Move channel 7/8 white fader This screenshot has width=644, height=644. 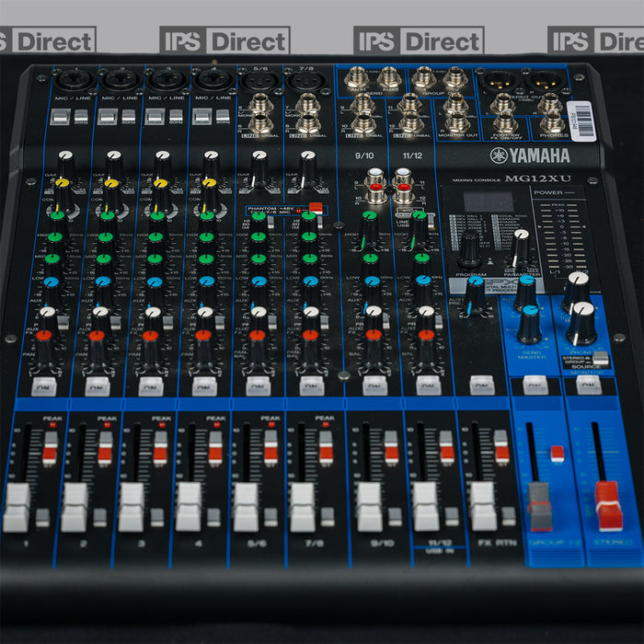pyautogui.click(x=303, y=507)
